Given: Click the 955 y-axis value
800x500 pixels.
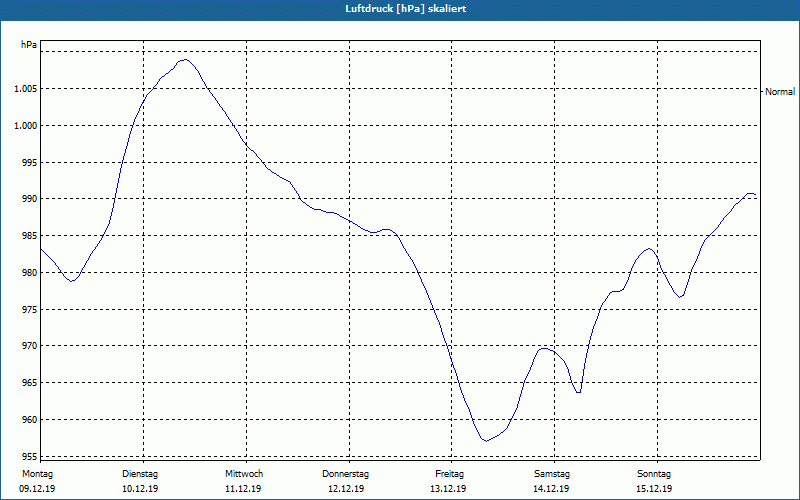Looking at the screenshot, I should [x=30, y=456].
